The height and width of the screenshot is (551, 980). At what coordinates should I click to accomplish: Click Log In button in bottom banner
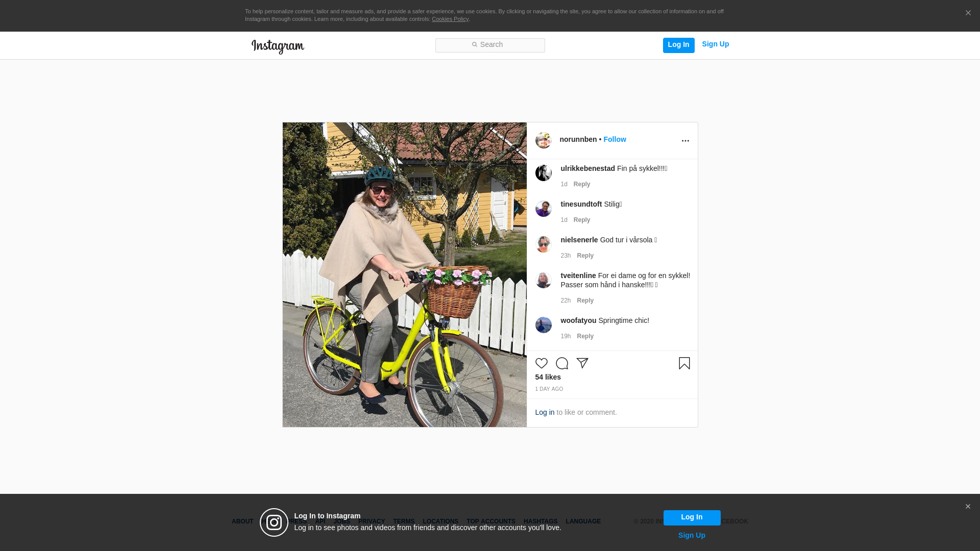pos(692,517)
